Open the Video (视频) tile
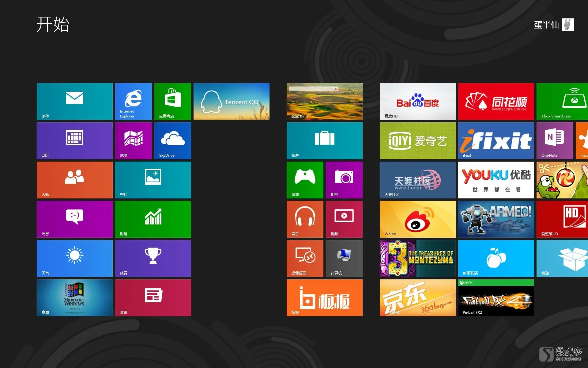Viewport: 588px width, 368px height. click(344, 219)
